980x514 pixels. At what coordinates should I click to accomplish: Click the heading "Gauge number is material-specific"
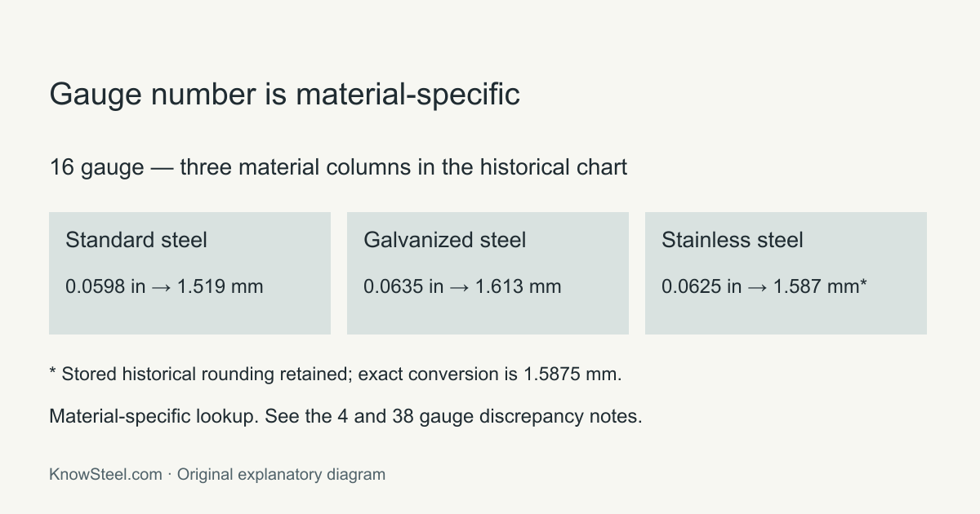pos(284,95)
